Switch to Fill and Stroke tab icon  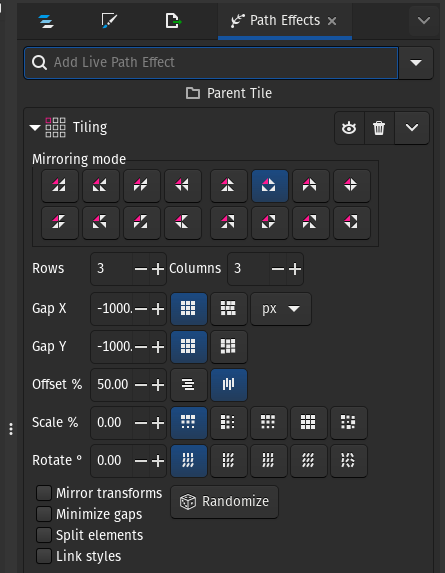click(x=109, y=21)
